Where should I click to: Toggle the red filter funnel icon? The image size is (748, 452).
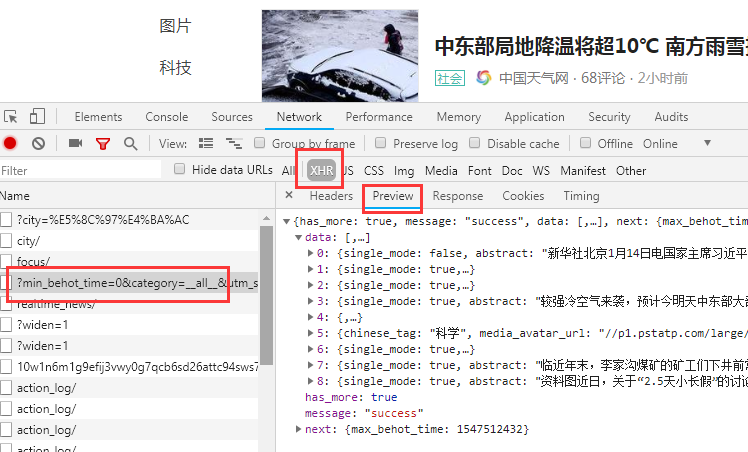click(103, 144)
